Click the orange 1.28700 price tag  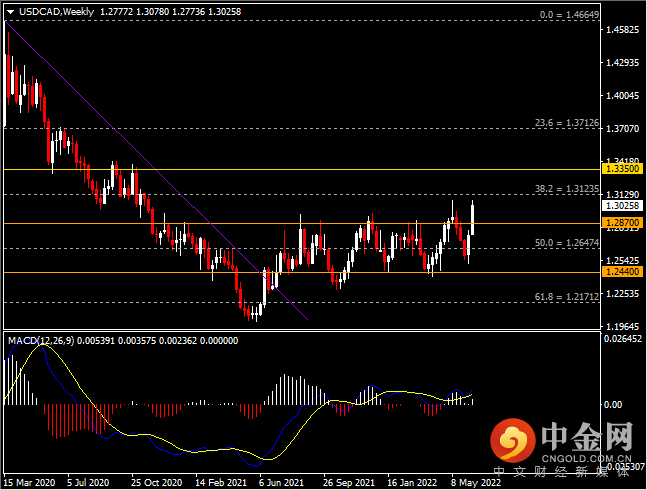(x=622, y=222)
